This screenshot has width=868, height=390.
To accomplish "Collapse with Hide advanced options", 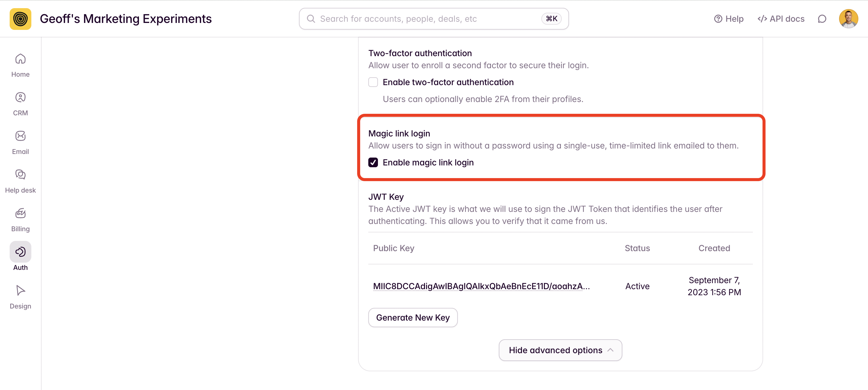I will point(560,350).
